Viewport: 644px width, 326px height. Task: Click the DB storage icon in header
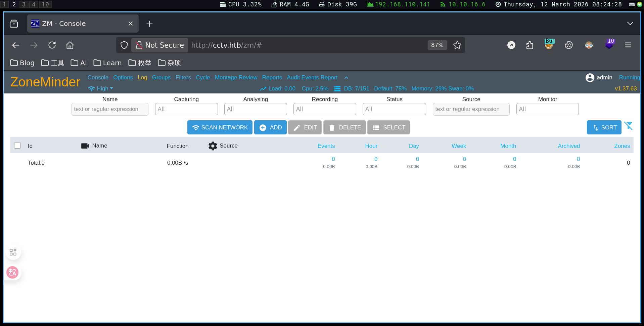click(337, 89)
